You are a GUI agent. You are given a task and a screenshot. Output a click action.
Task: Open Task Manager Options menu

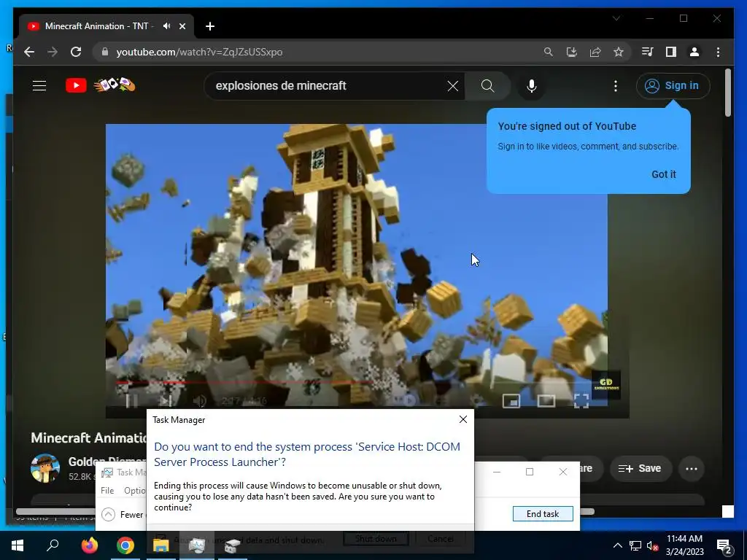point(135,491)
